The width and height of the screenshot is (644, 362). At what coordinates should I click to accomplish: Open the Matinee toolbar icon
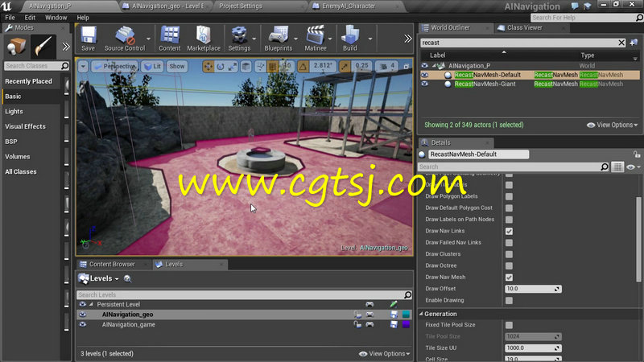click(315, 39)
